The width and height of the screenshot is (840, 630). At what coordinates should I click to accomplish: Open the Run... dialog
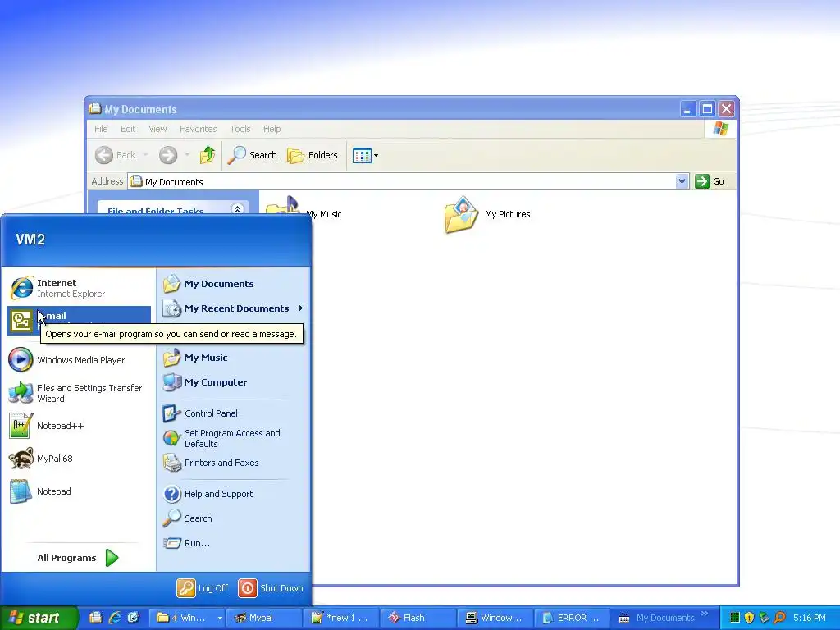tap(234, 543)
